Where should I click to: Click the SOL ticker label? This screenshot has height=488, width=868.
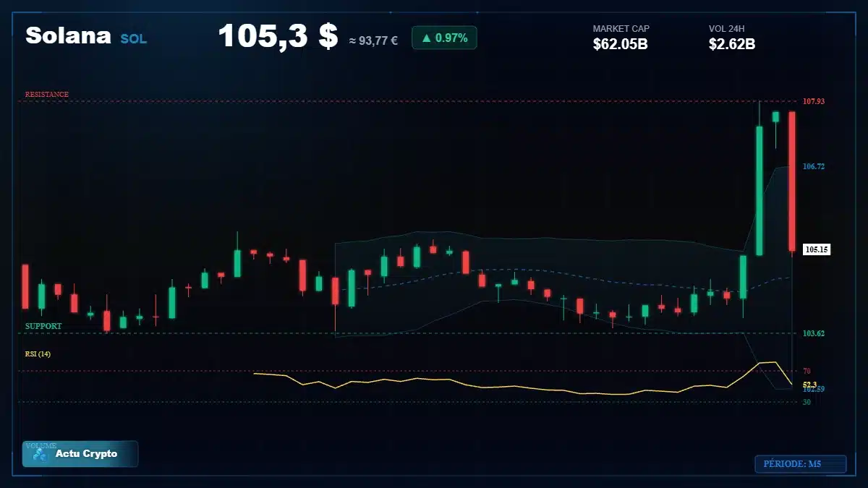[133, 39]
